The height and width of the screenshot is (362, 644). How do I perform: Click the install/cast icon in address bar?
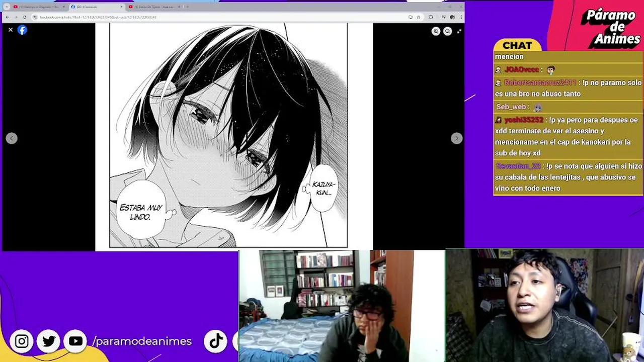tap(411, 17)
